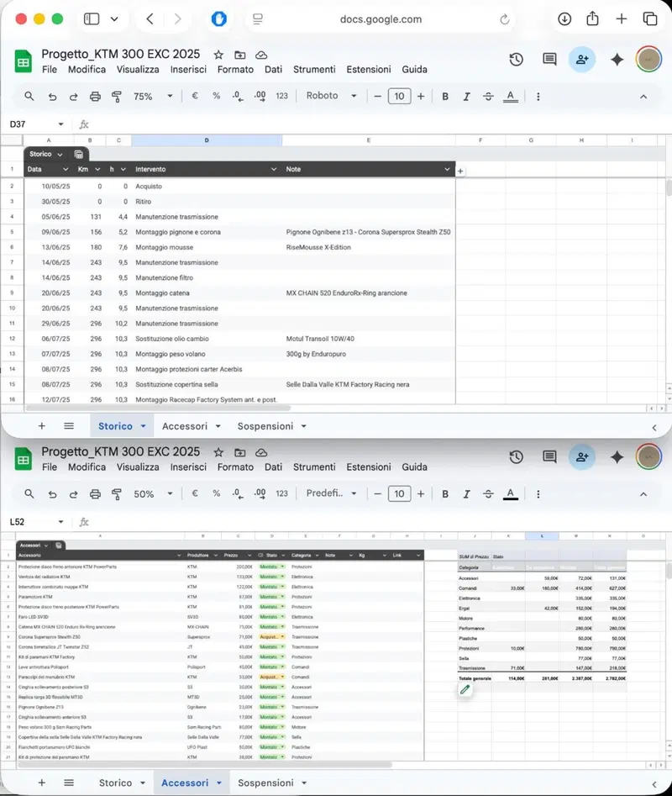Reload the docs.google.com page
This screenshot has width=672, height=796.
click(504, 19)
